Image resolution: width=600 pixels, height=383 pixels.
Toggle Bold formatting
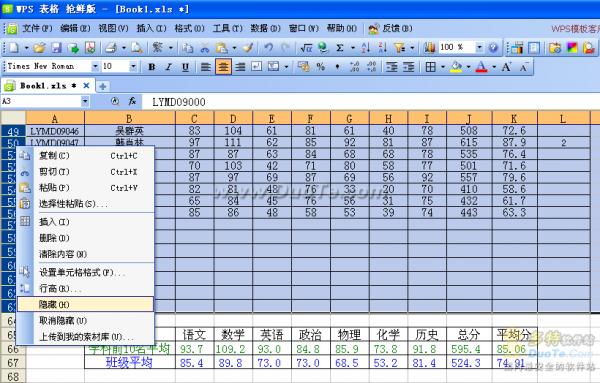[152, 67]
